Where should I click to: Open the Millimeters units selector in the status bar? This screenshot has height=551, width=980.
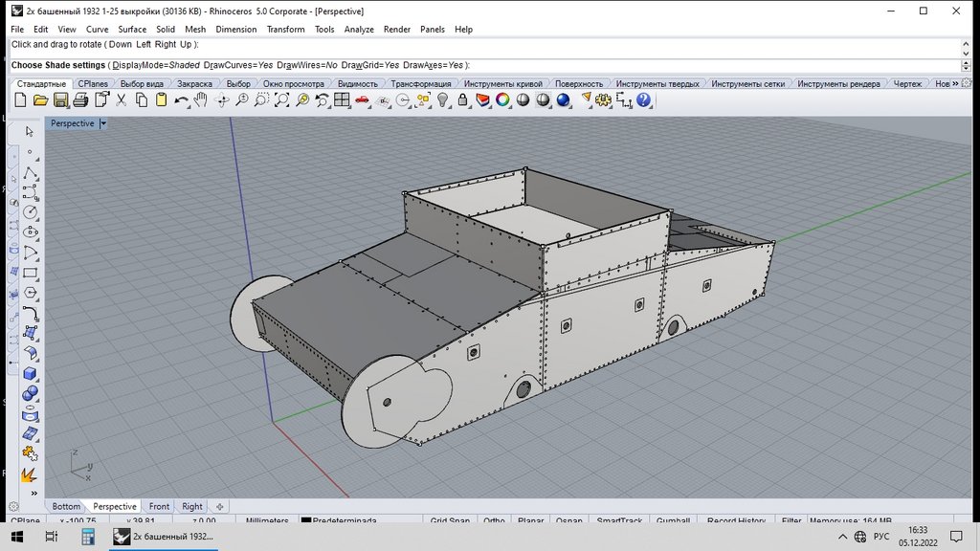[267, 519]
